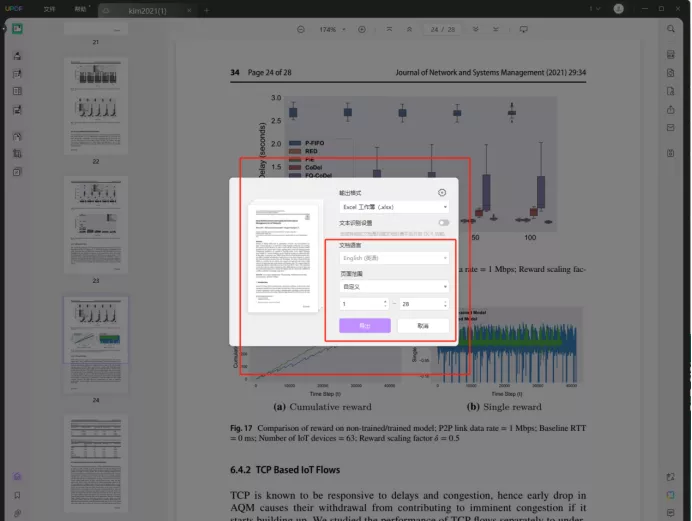Open the 文件 menu
The width and height of the screenshot is (692, 521).
coord(49,9)
